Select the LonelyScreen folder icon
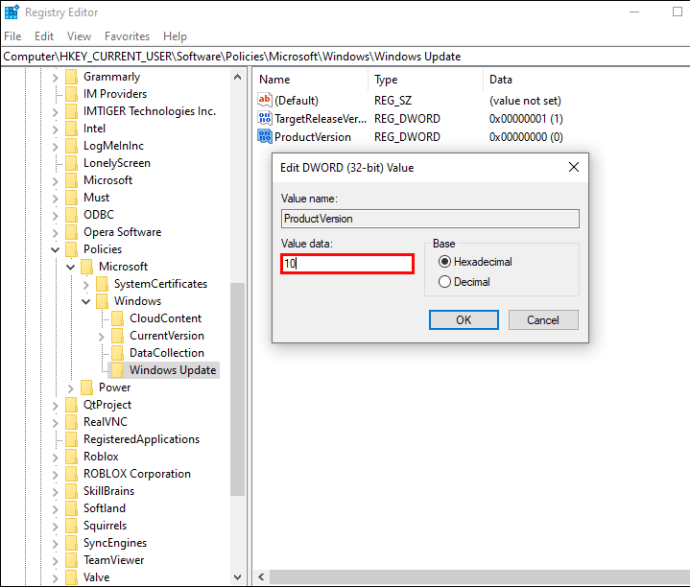 [x=71, y=163]
